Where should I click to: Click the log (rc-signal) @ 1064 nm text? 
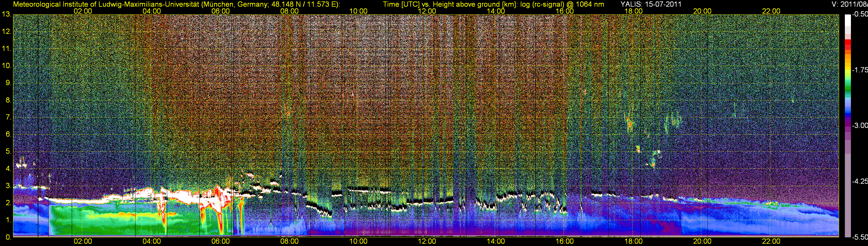562,4
